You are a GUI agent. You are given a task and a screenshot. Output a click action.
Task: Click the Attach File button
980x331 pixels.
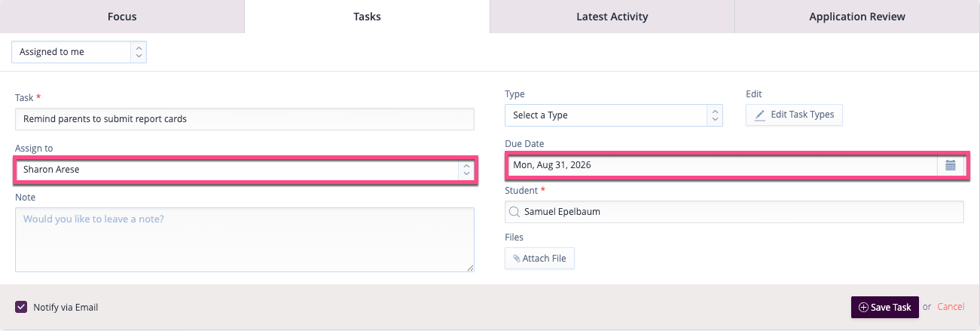point(539,259)
